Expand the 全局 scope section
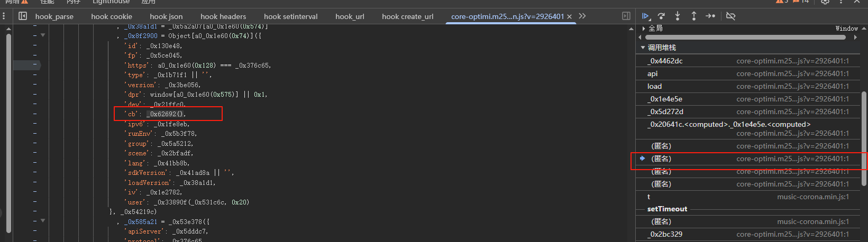The height and width of the screenshot is (242, 868). pyautogui.click(x=644, y=28)
